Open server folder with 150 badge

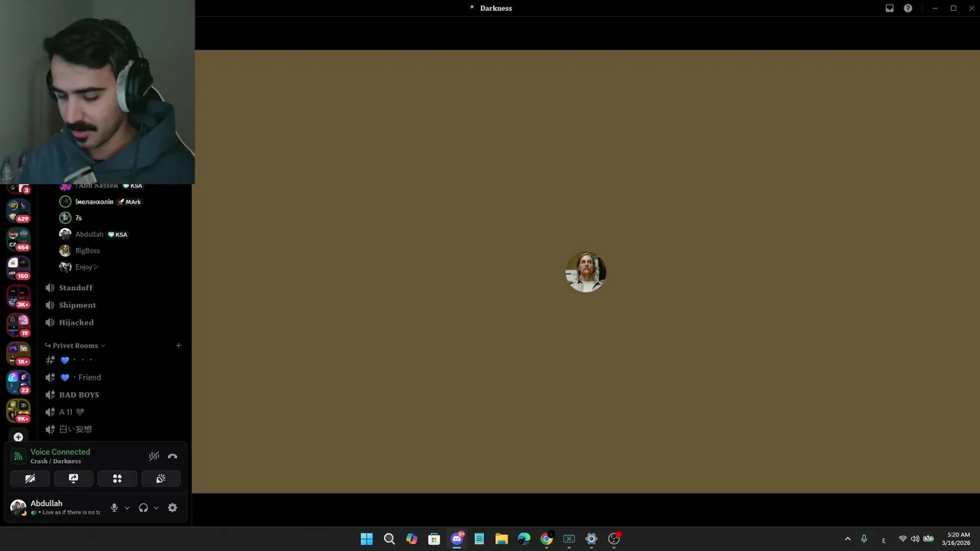(18, 268)
